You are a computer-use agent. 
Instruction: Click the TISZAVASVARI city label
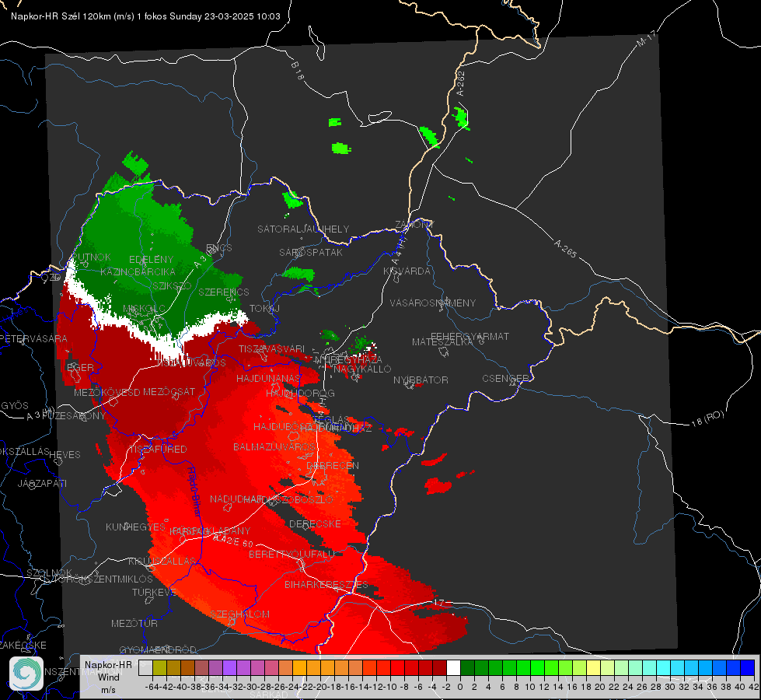[272, 349]
